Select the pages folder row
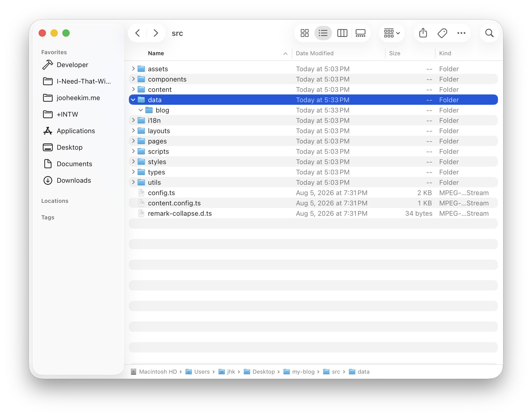This screenshot has width=532, height=417. pyautogui.click(x=313, y=141)
